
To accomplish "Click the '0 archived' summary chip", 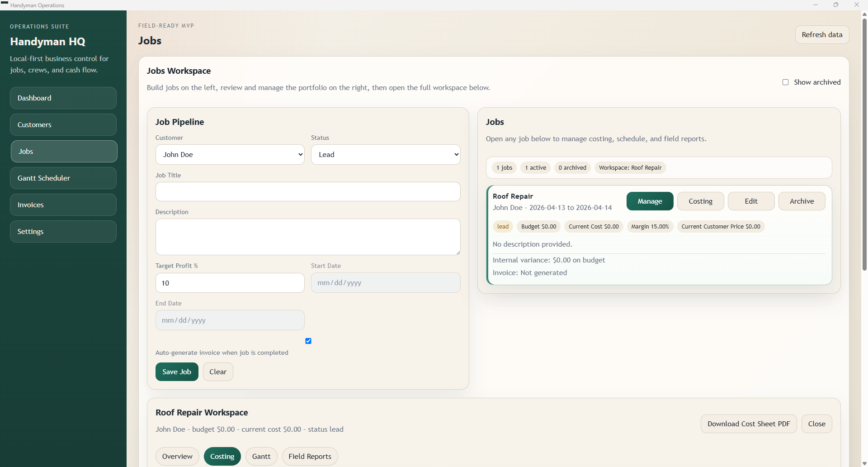I will 572,168.
